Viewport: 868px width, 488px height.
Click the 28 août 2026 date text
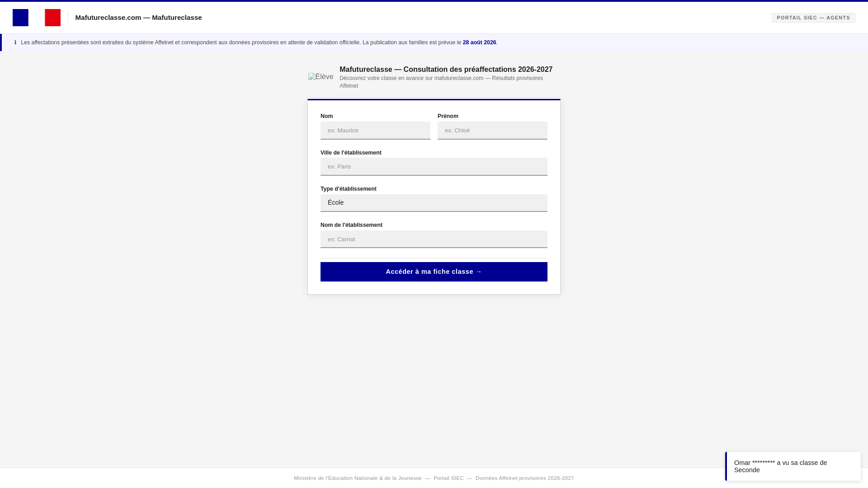pos(479,42)
